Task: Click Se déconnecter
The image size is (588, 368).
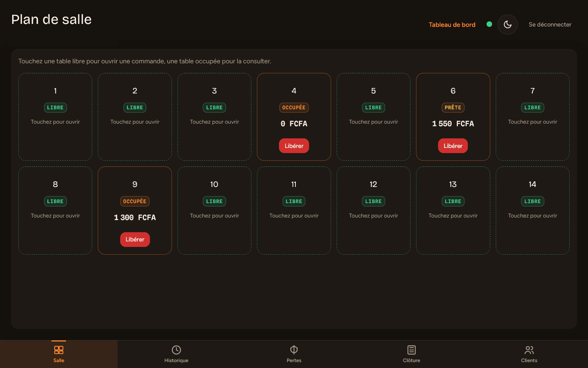Action: [550, 24]
